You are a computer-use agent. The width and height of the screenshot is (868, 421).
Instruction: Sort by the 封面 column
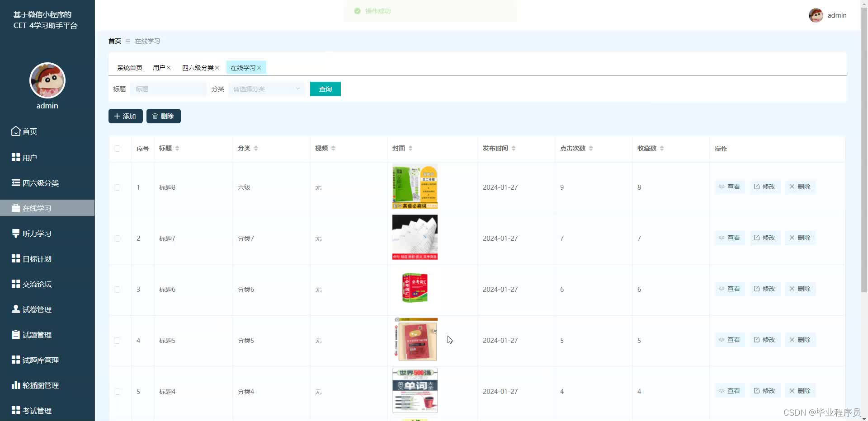tap(410, 149)
